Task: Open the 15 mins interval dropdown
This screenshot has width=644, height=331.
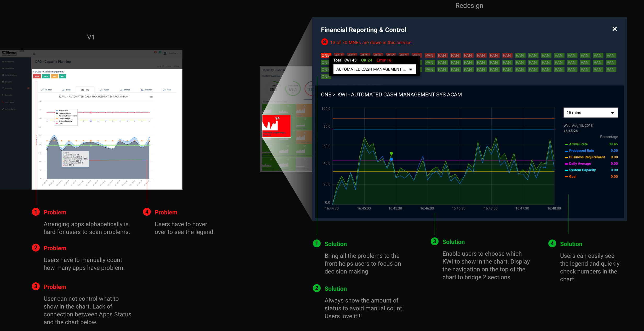Action: [590, 113]
